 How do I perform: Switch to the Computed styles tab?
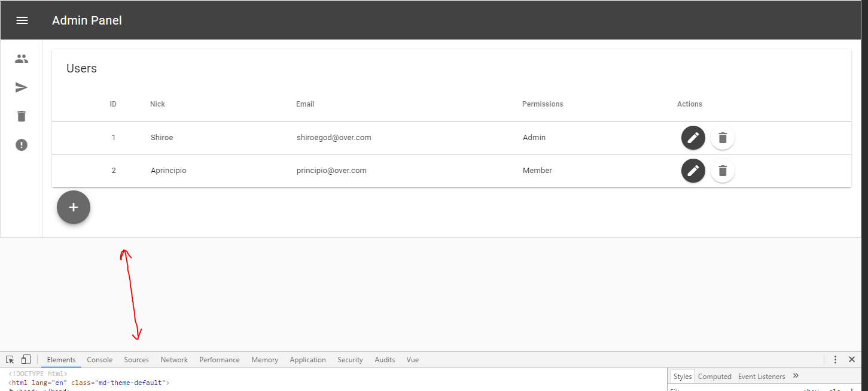click(714, 376)
